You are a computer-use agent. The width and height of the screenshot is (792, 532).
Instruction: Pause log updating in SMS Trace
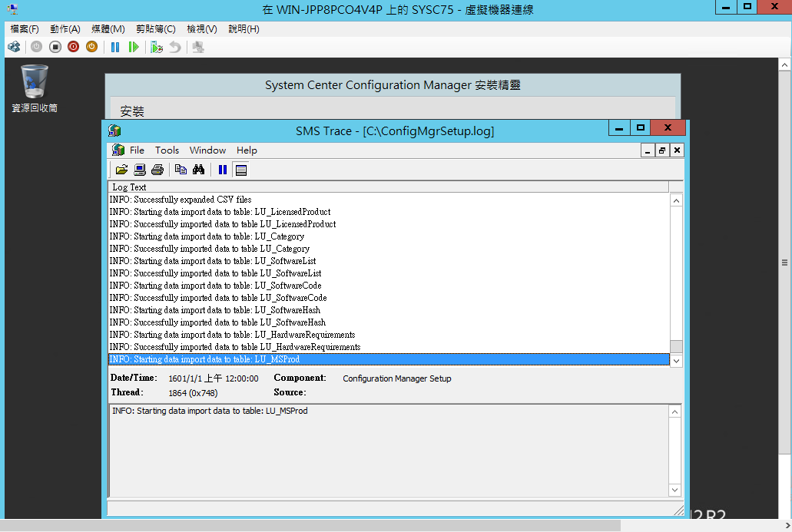pyautogui.click(x=223, y=170)
